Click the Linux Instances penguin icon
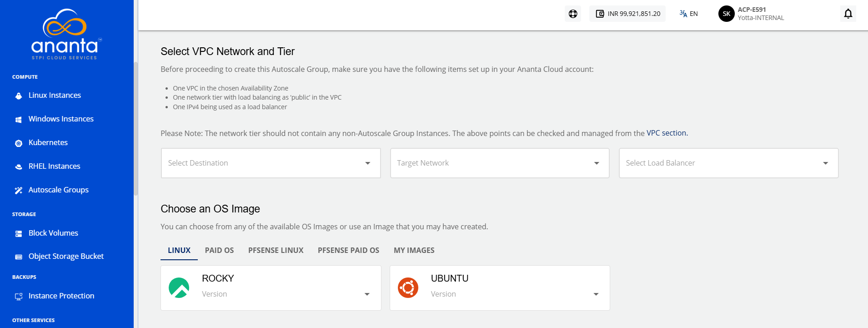This screenshot has height=328, width=868. 19,96
